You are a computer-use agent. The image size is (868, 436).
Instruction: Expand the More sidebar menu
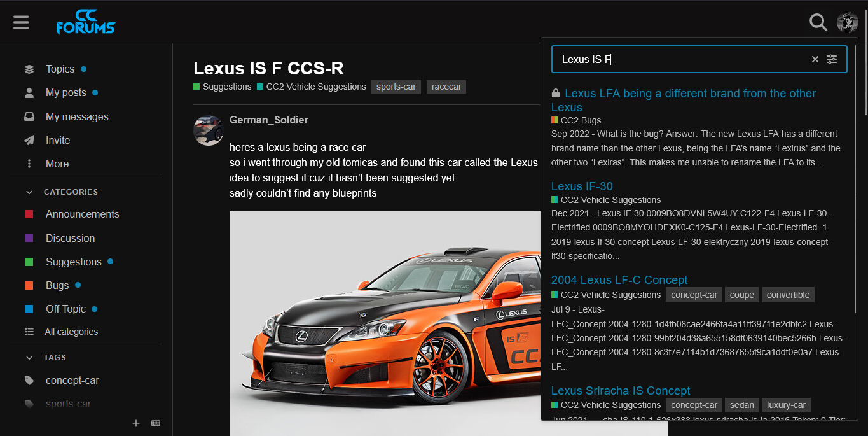click(x=57, y=164)
